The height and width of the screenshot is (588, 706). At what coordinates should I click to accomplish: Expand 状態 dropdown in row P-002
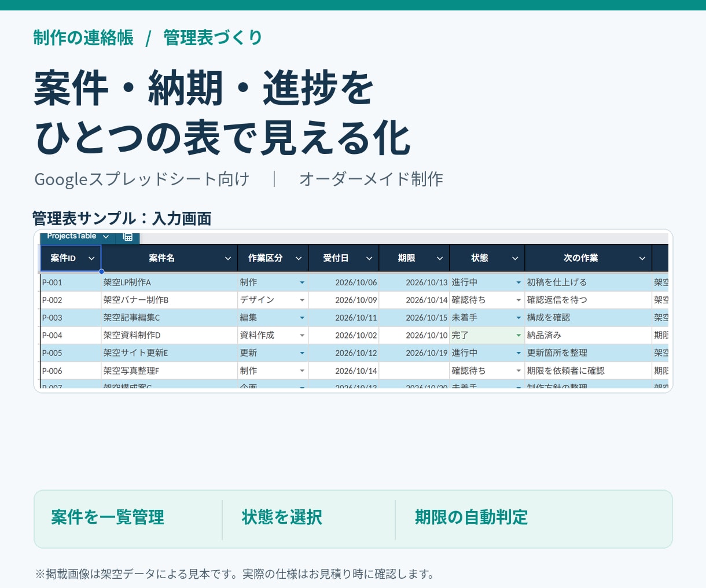(519, 300)
